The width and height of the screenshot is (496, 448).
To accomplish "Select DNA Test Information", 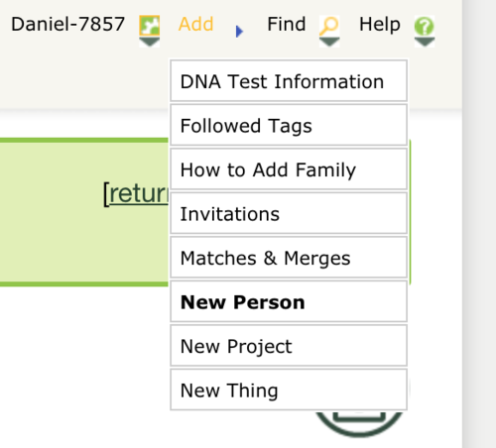I will tap(289, 81).
